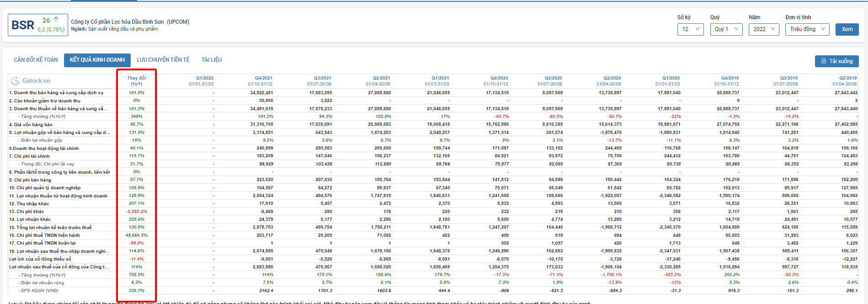Open the Số kỳ dropdown showing 12

(690, 29)
